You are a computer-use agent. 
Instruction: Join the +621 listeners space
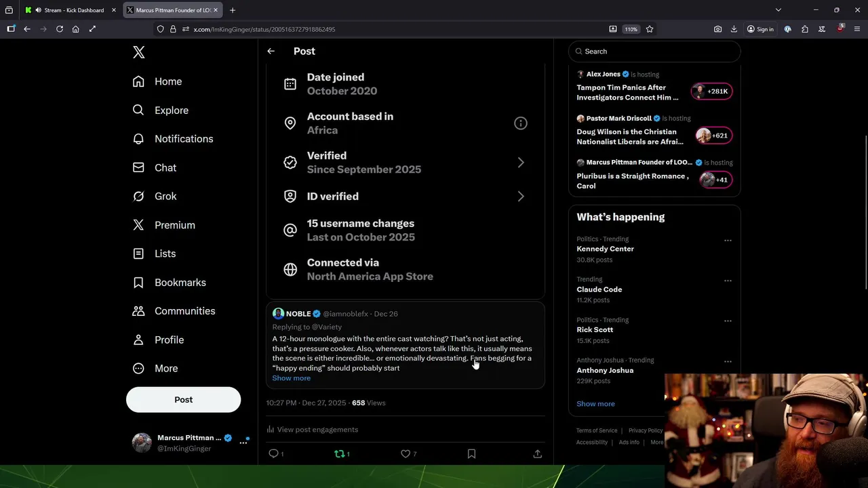tap(714, 136)
